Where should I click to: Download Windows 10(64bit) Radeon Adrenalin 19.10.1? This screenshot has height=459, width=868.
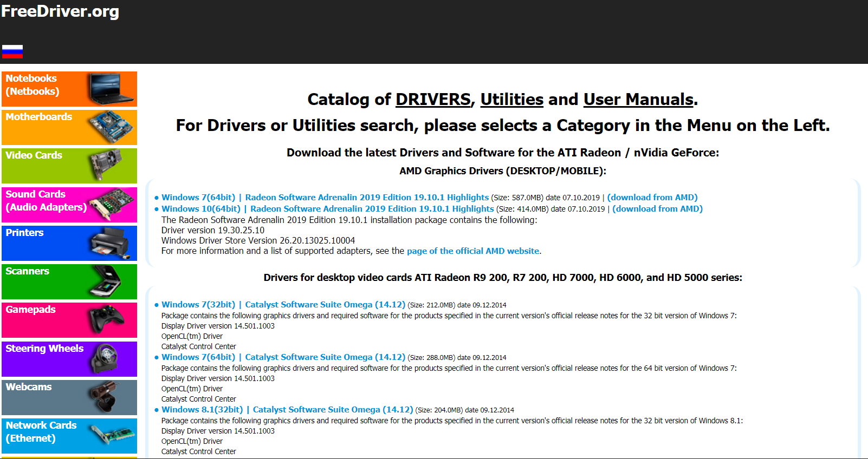328,209
